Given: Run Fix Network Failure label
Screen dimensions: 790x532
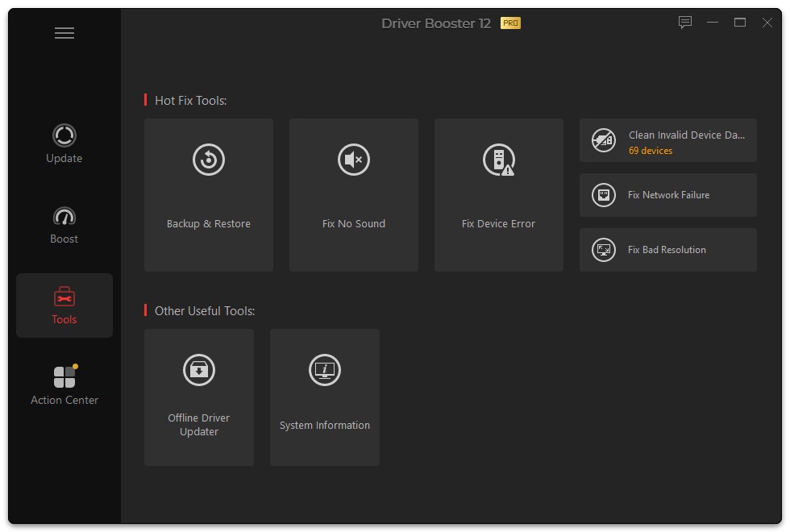Looking at the screenshot, I should click(668, 195).
